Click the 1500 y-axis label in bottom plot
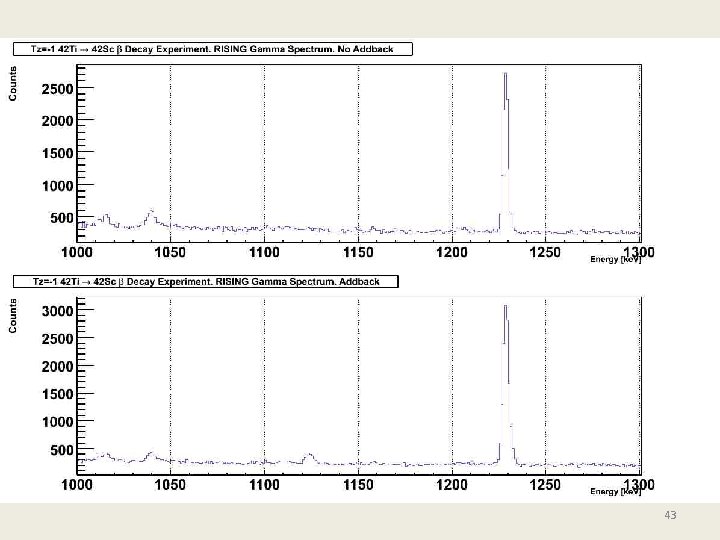Image resolution: width=720 pixels, height=540 pixels. click(x=57, y=394)
